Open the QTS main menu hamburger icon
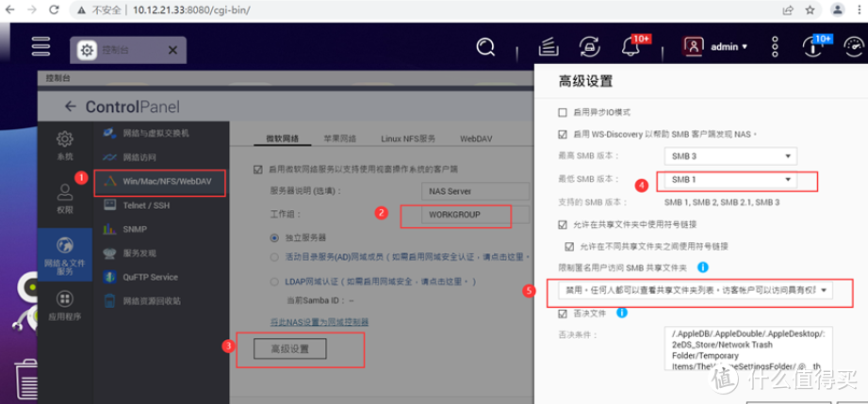The image size is (868, 404). pyautogui.click(x=41, y=46)
